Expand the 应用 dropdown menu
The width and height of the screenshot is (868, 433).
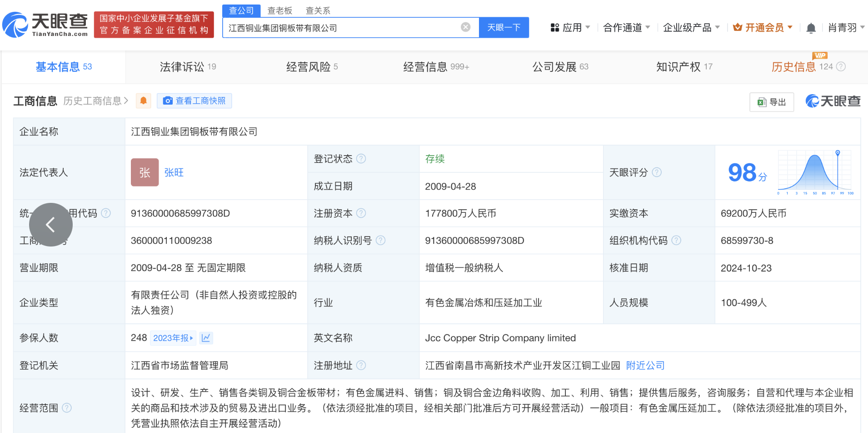click(x=570, y=28)
